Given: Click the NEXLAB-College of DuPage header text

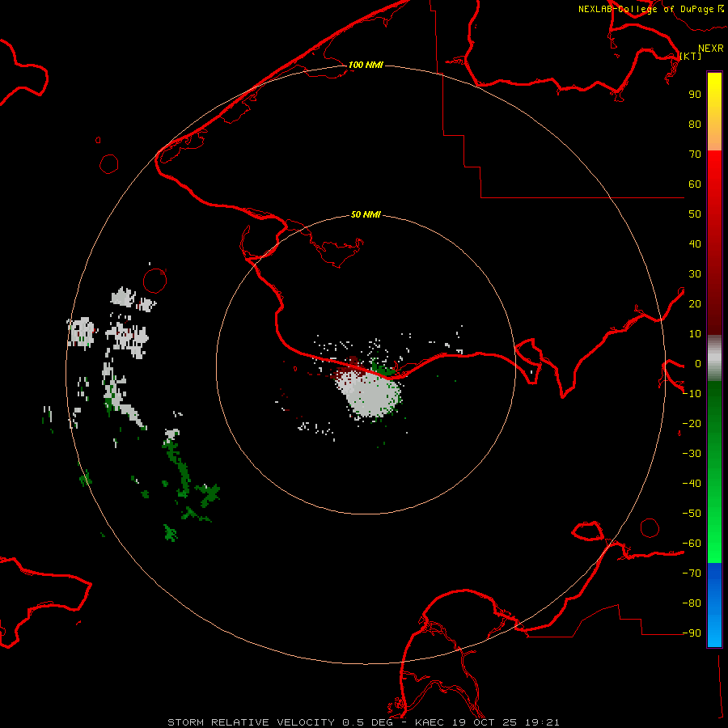Looking at the screenshot, I should 650,9.
